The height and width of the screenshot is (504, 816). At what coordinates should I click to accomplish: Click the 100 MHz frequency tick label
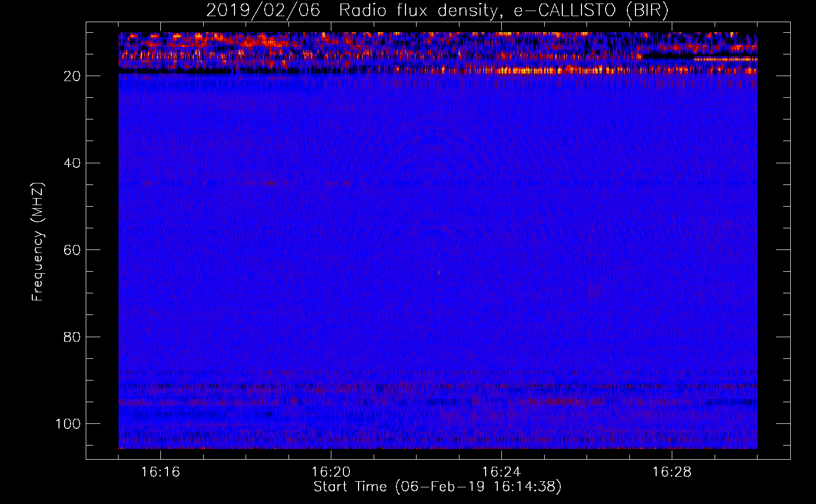coord(68,424)
